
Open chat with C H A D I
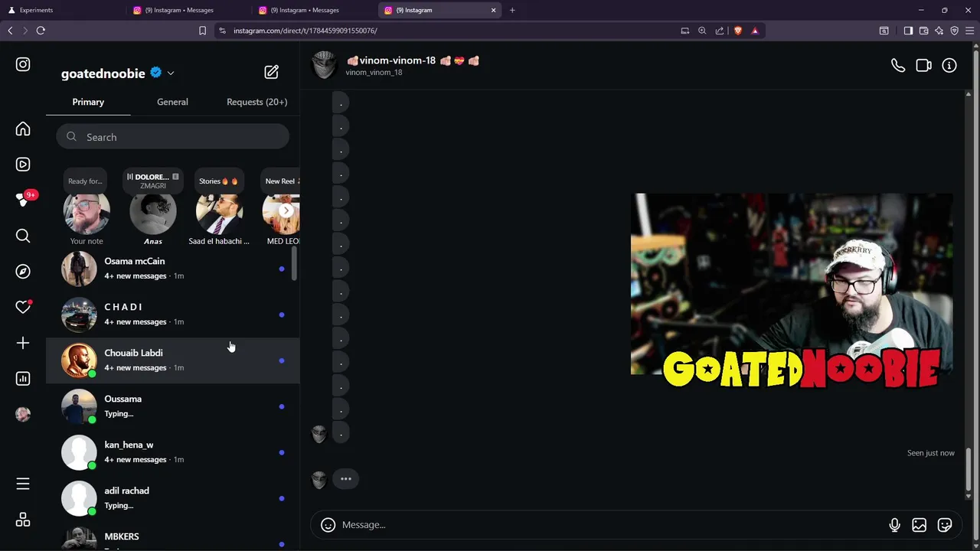point(173,315)
